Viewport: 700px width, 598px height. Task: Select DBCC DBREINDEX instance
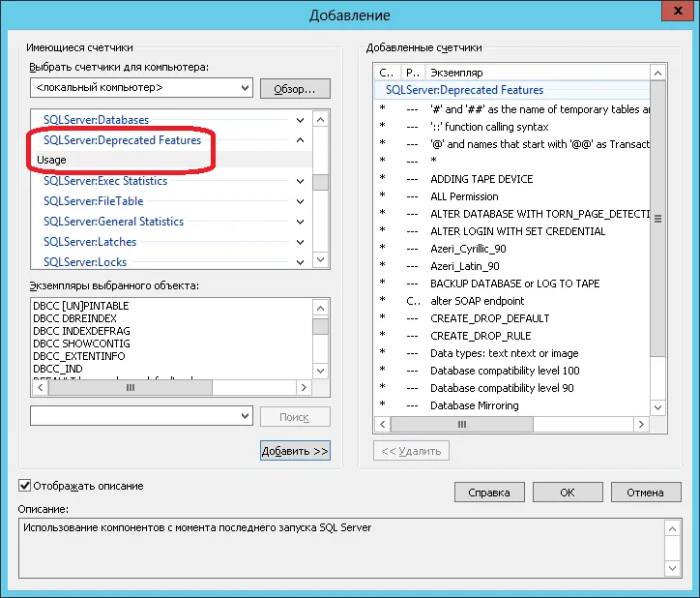pos(77,318)
